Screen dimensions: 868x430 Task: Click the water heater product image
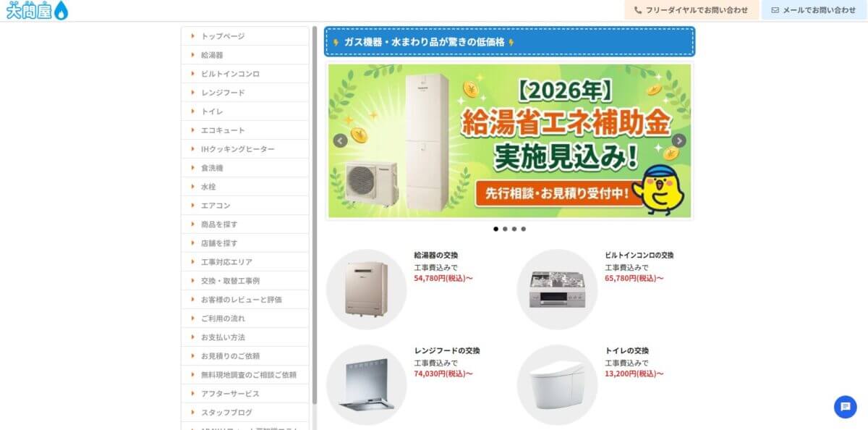tap(366, 290)
